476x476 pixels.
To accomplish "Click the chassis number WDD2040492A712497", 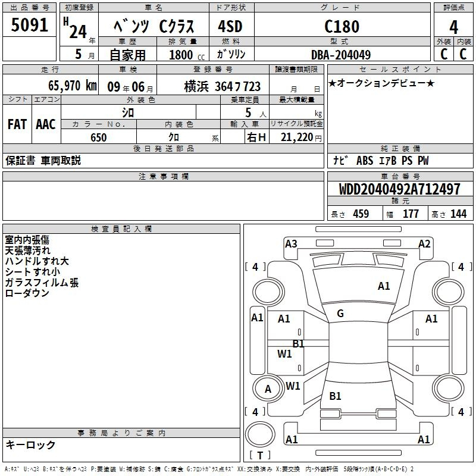I will [400, 189].
